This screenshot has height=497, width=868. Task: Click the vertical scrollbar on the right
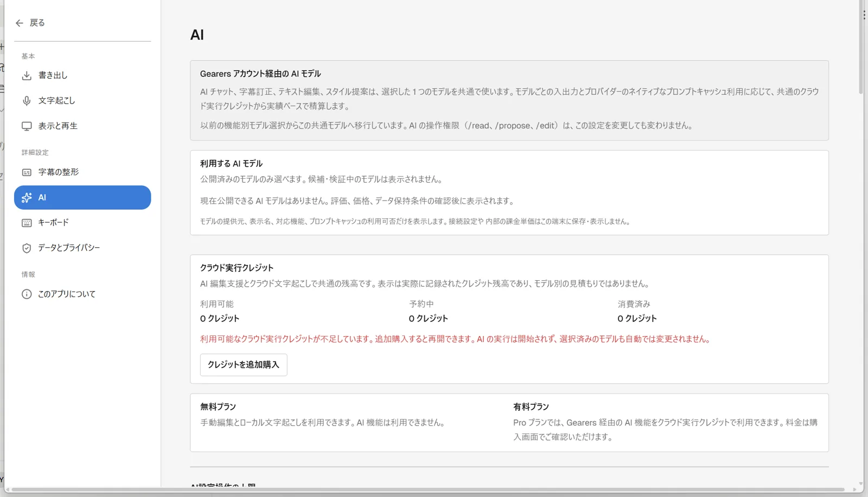(861, 48)
